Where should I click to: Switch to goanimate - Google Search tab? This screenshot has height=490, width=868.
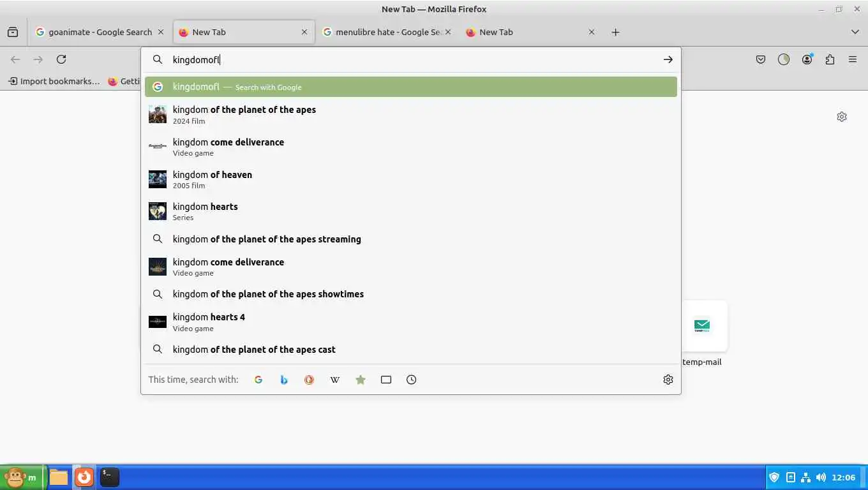(x=100, y=32)
